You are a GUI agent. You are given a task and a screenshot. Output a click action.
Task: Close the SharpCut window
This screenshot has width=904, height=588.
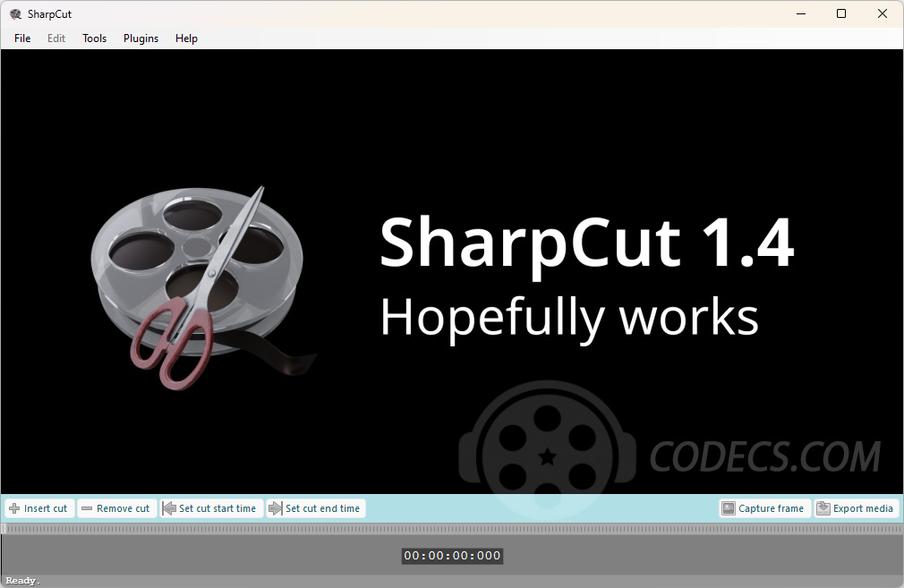pyautogui.click(x=883, y=13)
